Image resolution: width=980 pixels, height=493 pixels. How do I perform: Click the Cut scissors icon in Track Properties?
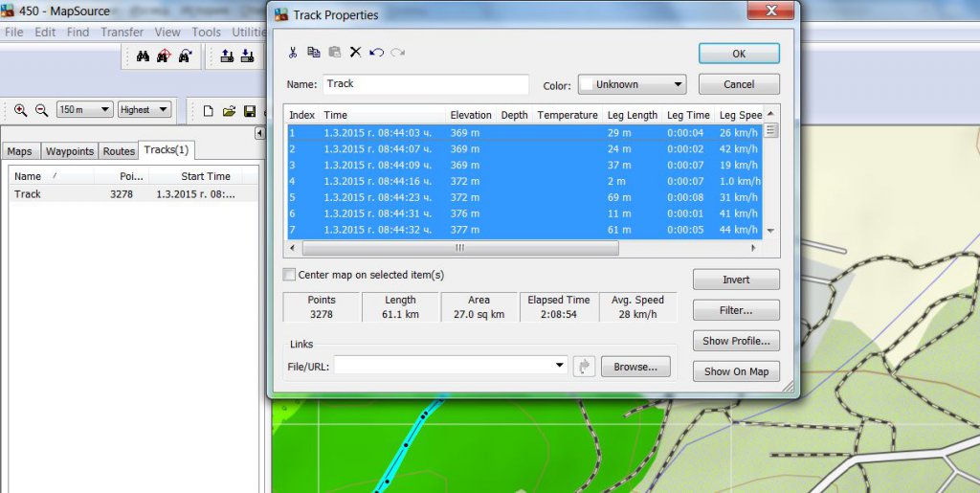pyautogui.click(x=293, y=52)
